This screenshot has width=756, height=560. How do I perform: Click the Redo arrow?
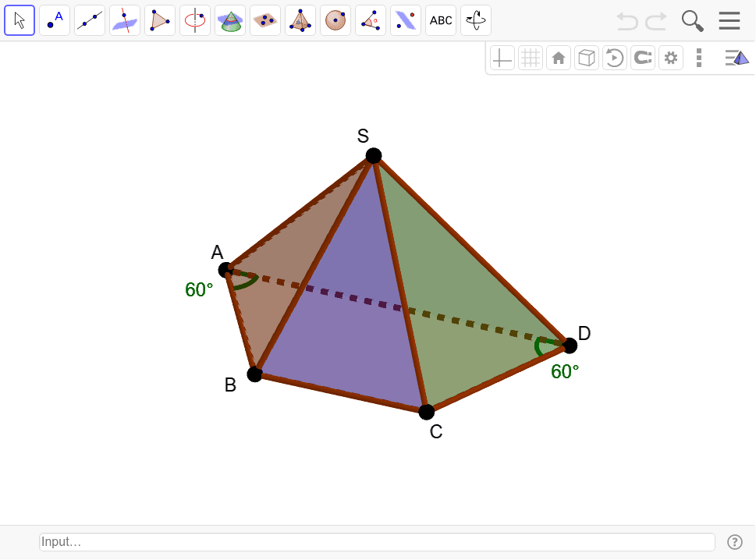pyautogui.click(x=656, y=21)
